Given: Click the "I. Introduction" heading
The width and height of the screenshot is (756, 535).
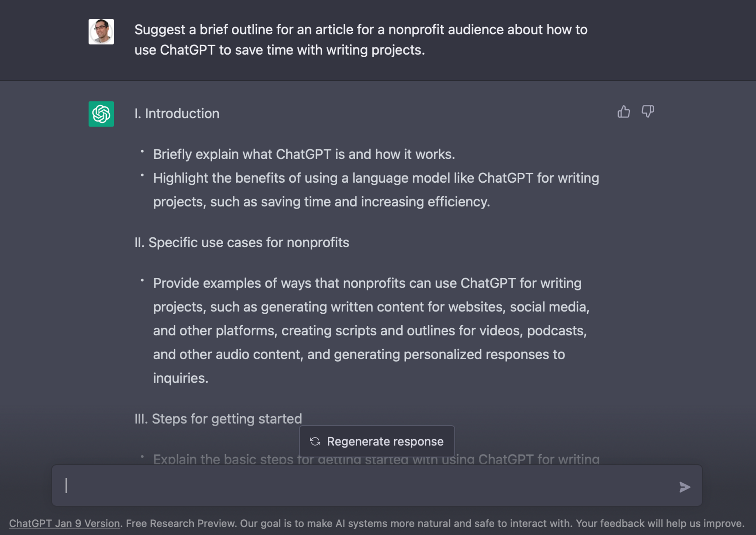Looking at the screenshot, I should point(177,114).
